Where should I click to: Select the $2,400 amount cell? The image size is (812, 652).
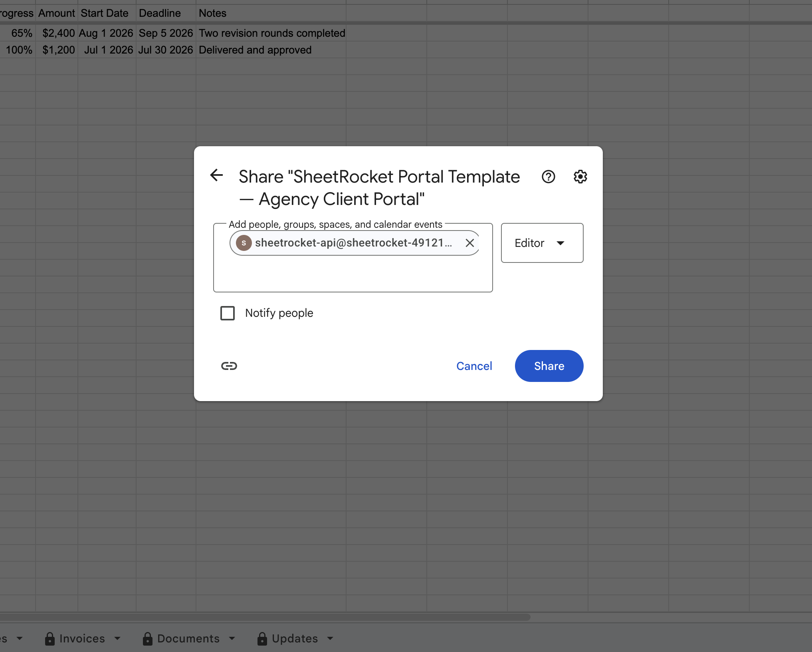click(57, 33)
